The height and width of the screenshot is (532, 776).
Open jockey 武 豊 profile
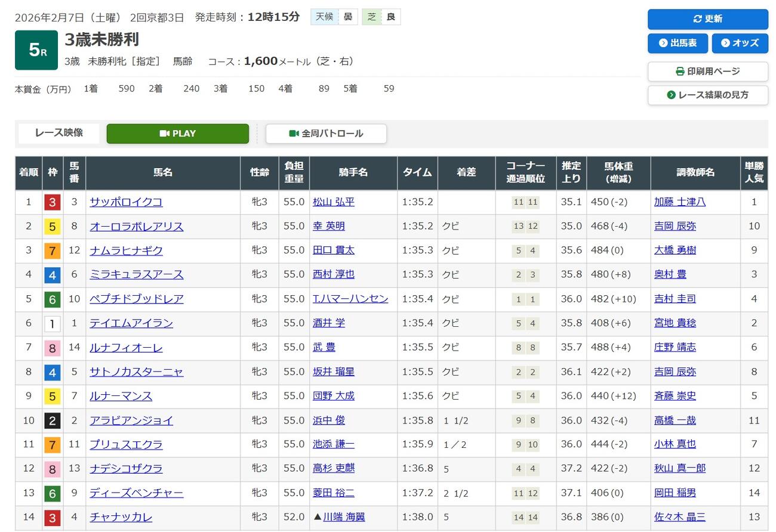(x=324, y=348)
